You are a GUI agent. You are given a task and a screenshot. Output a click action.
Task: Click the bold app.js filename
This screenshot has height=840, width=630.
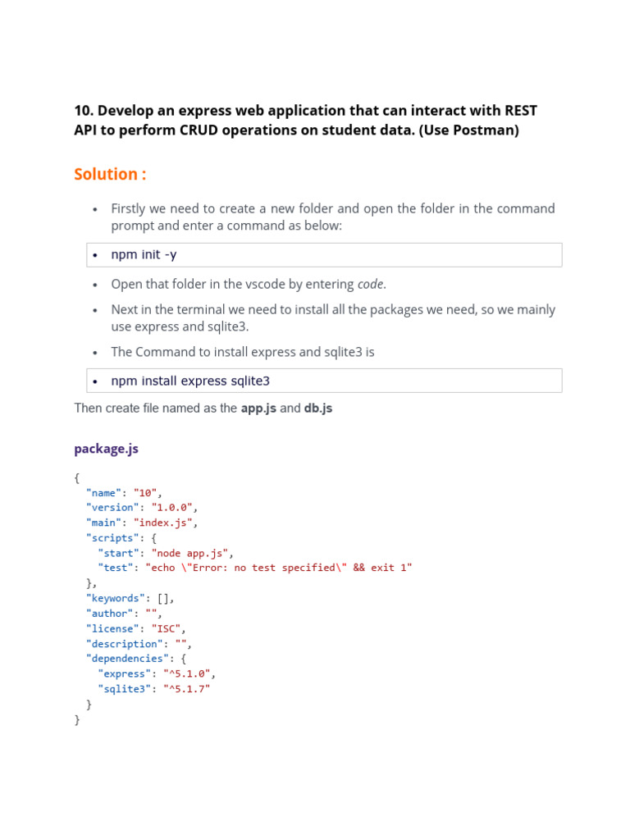click(x=258, y=408)
